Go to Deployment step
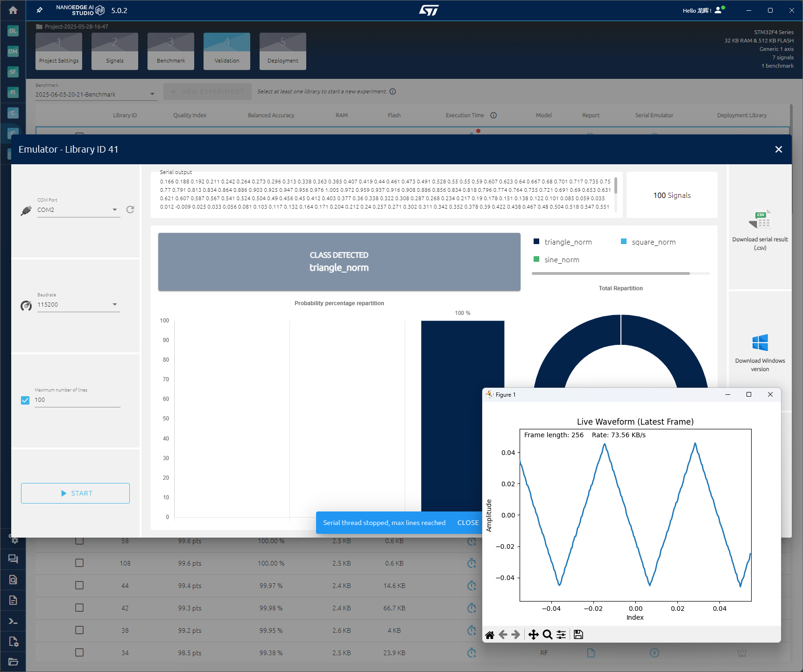 pos(283,51)
